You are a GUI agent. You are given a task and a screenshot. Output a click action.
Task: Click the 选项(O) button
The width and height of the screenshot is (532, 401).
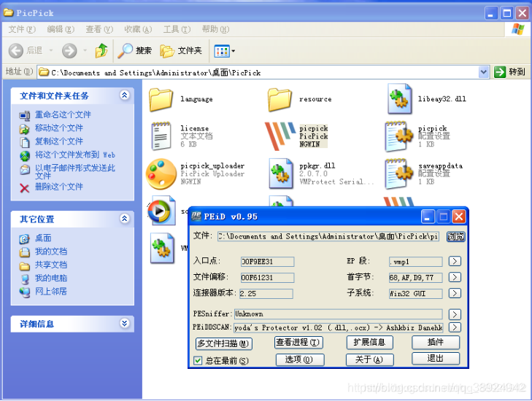coord(300,359)
